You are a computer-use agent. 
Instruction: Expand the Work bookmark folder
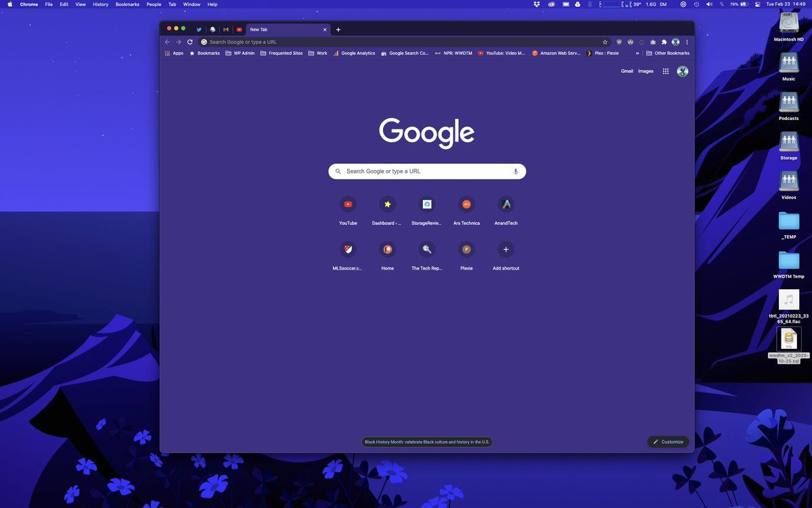pyautogui.click(x=317, y=53)
